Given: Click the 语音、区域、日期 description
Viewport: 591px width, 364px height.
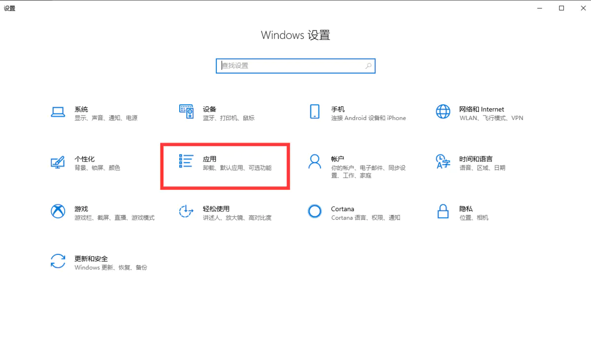Looking at the screenshot, I should (x=482, y=168).
